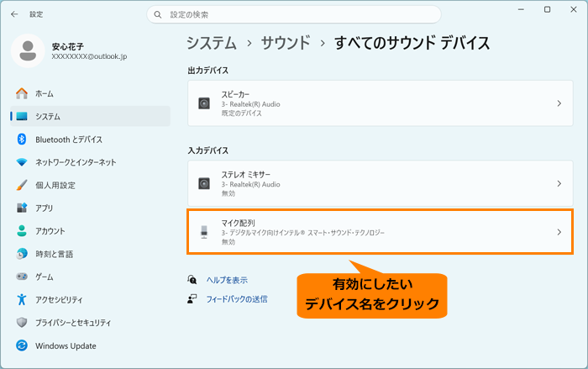Viewport: 588px width, 369px height.
Task: Click the アカウント person icon
Action: [22, 230]
